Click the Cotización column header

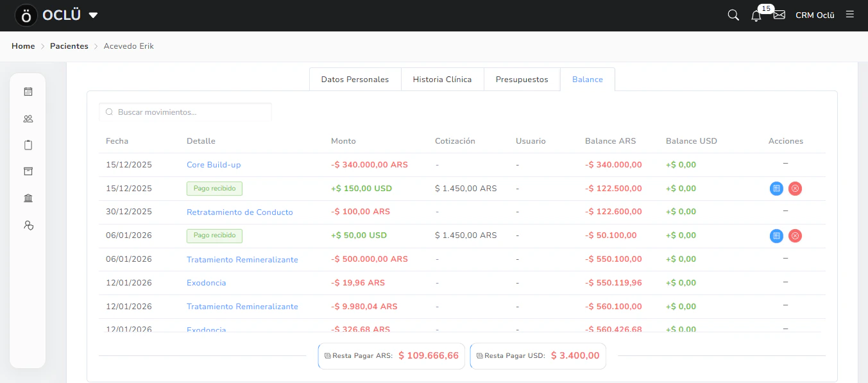[455, 141]
